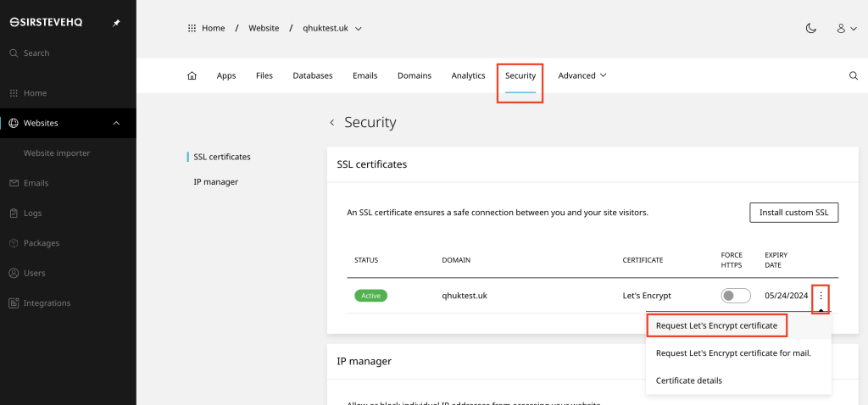Click the sidebar Search magnifier icon
Image resolution: width=868 pixels, height=405 pixels.
(14, 53)
